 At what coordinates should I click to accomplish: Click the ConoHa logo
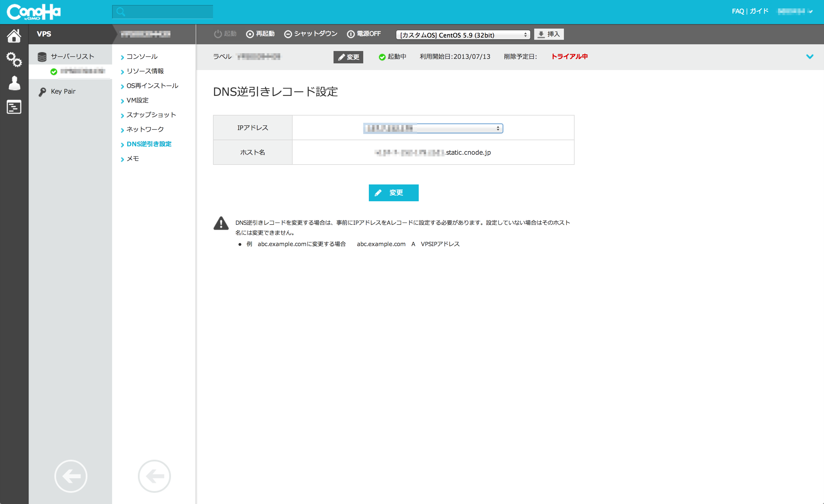pos(33,12)
